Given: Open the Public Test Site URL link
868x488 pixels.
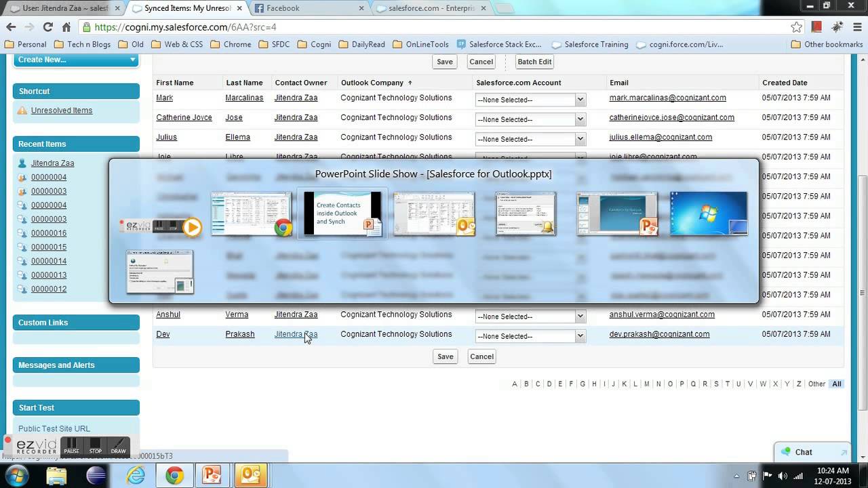Looking at the screenshot, I should pyautogui.click(x=54, y=428).
